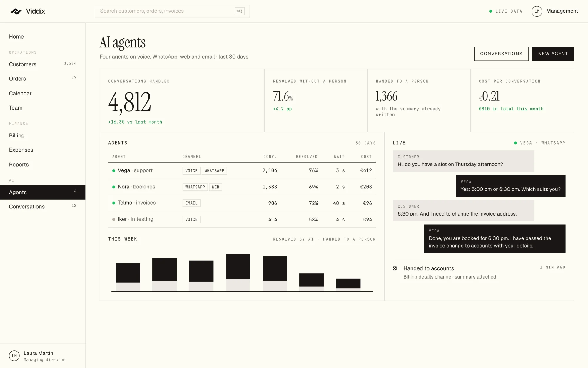Screen dimensions: 588x368
Task: Click Vega's reply offering 5:00 pm or 6:30 pm
Action: pyautogui.click(x=510, y=186)
